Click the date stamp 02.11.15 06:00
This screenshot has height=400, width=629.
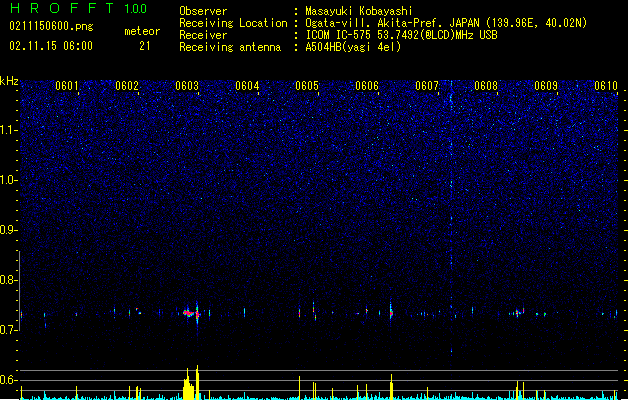pos(51,46)
